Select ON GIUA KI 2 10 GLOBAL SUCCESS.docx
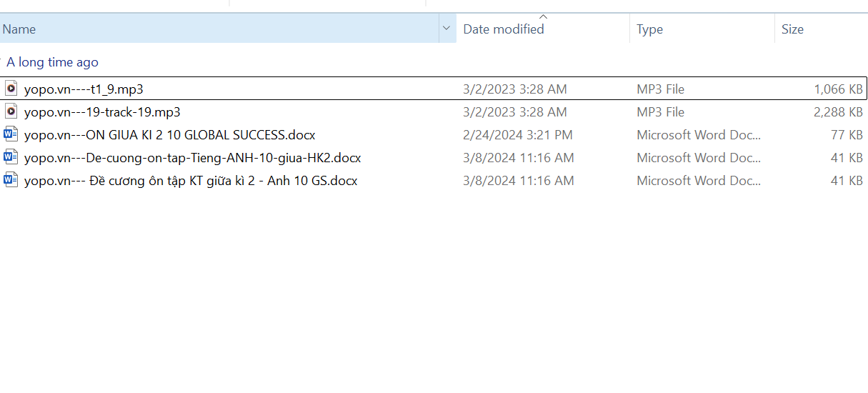The image size is (868, 393). [x=169, y=135]
